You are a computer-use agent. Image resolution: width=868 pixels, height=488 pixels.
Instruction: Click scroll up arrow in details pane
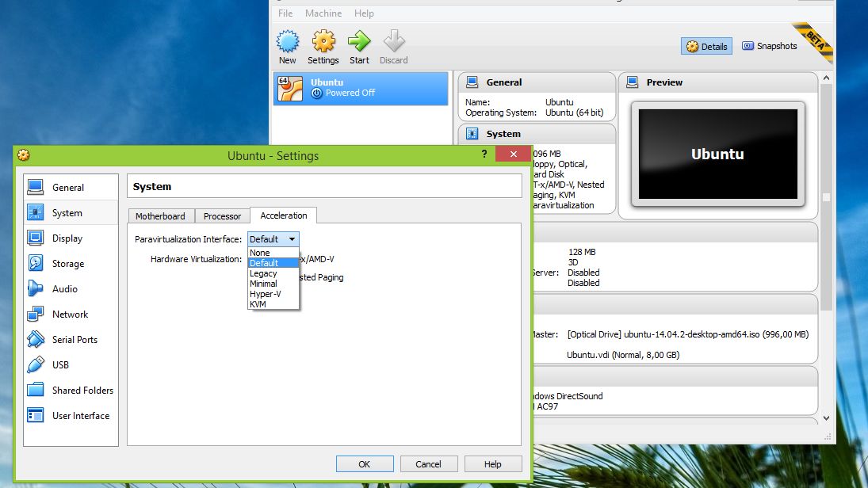click(x=827, y=78)
